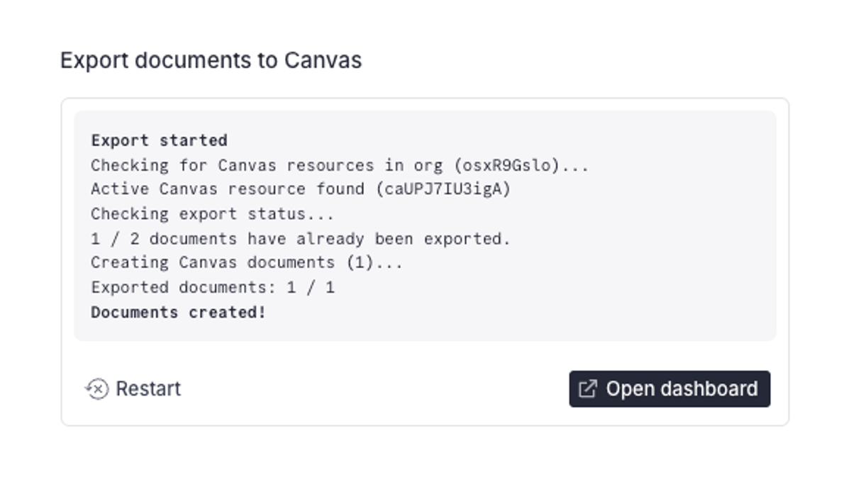Click the "Creating Canvas documents" log line
Viewport: 851px width, 504px height.
click(x=213, y=262)
